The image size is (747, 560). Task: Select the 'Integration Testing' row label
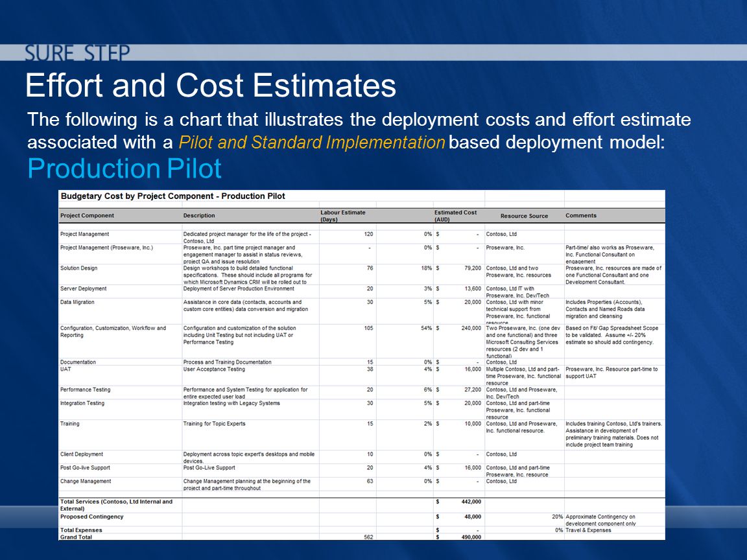tap(82, 403)
